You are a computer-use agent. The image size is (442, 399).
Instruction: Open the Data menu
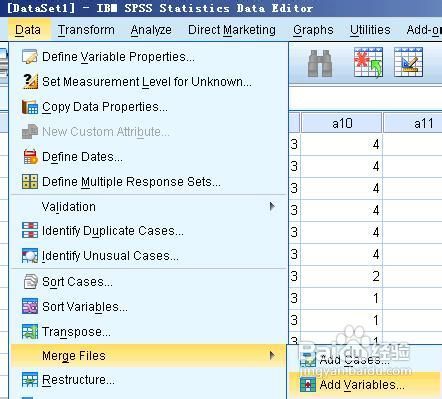28,30
